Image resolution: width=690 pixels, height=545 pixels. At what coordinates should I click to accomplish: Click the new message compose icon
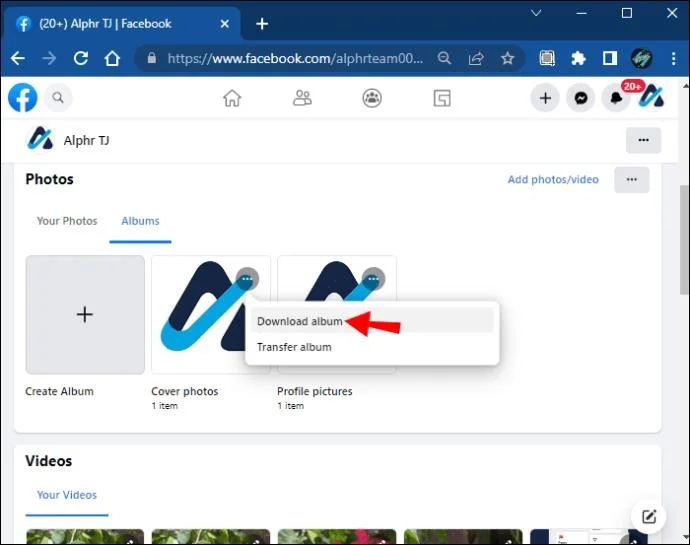[x=649, y=516]
